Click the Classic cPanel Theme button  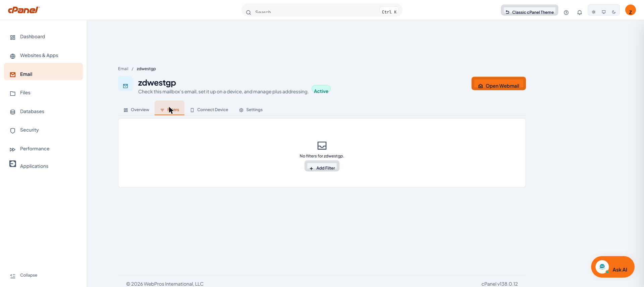click(530, 10)
